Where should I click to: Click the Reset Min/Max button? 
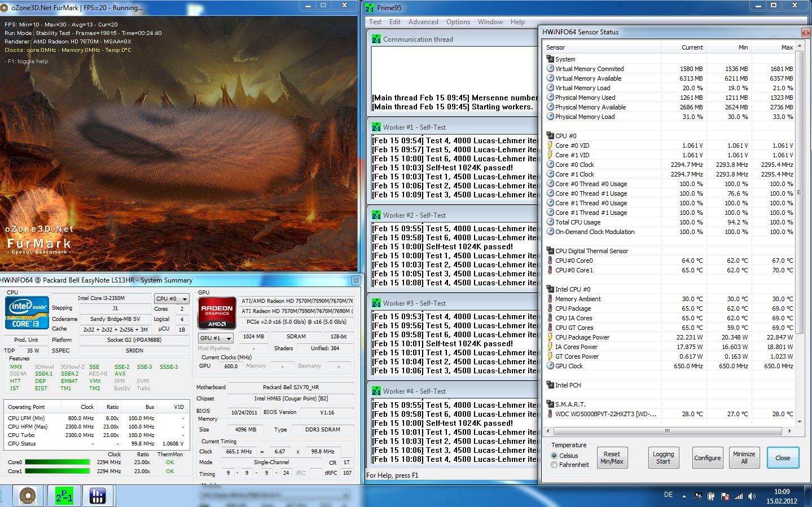point(612,457)
